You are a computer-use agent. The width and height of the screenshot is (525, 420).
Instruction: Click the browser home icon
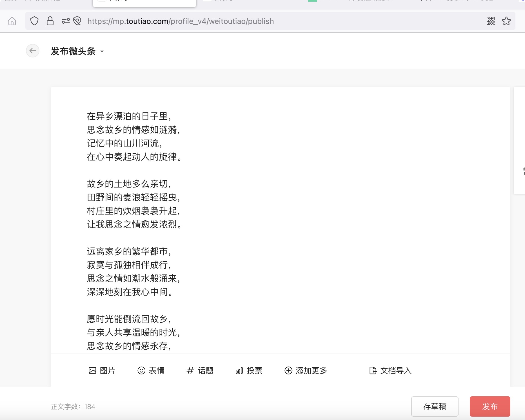pos(12,21)
